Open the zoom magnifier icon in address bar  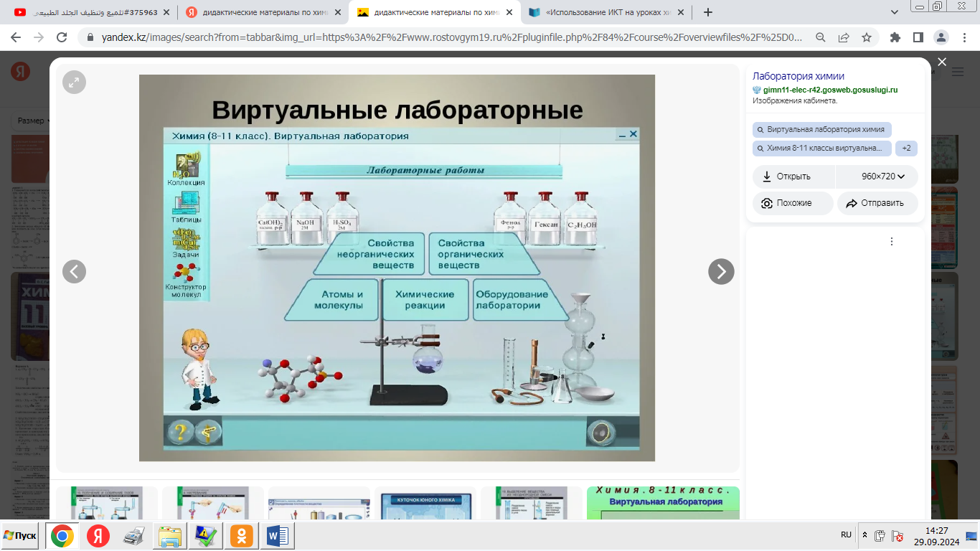(x=821, y=37)
